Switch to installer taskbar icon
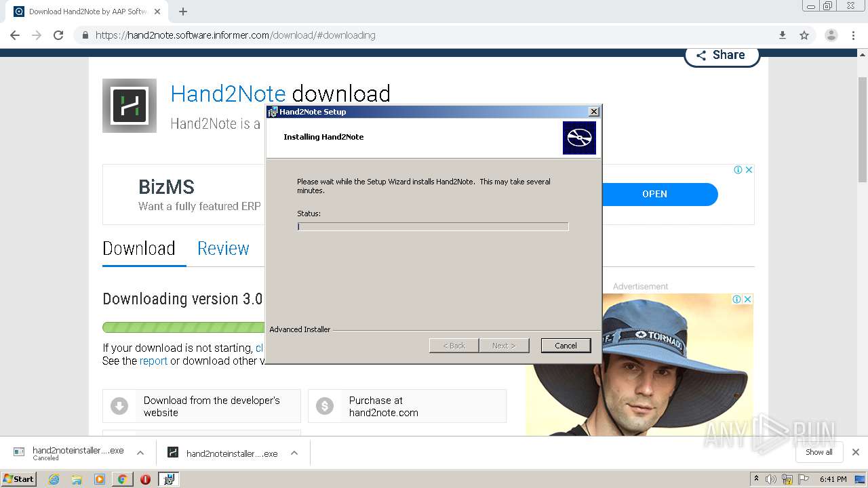Image resolution: width=868 pixels, height=488 pixels. (168, 479)
